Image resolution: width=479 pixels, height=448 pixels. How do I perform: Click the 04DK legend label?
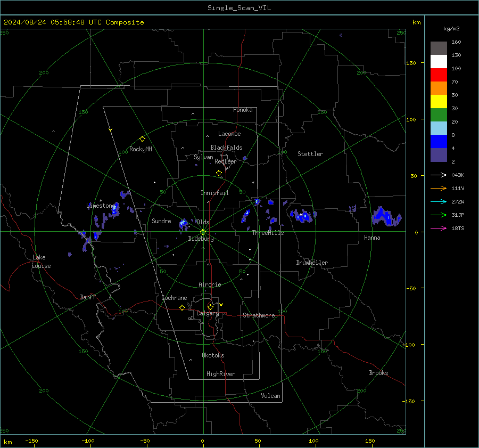458,175
